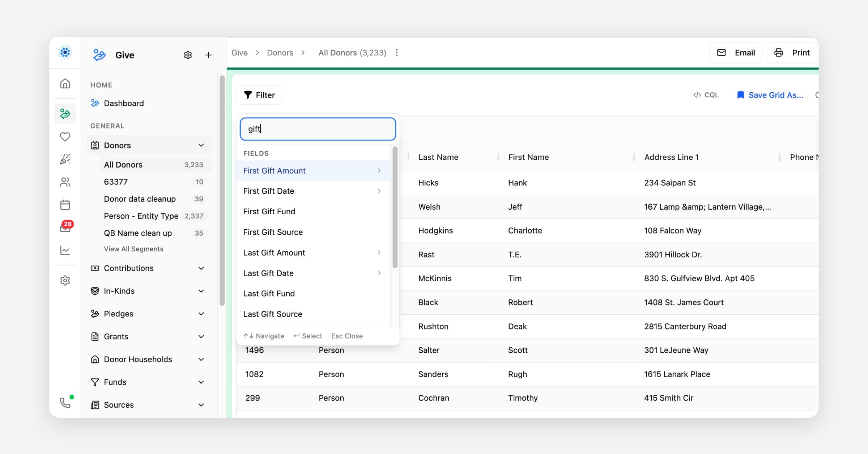Expand the Contributions section chevron
The height and width of the screenshot is (454, 868).
tap(201, 268)
